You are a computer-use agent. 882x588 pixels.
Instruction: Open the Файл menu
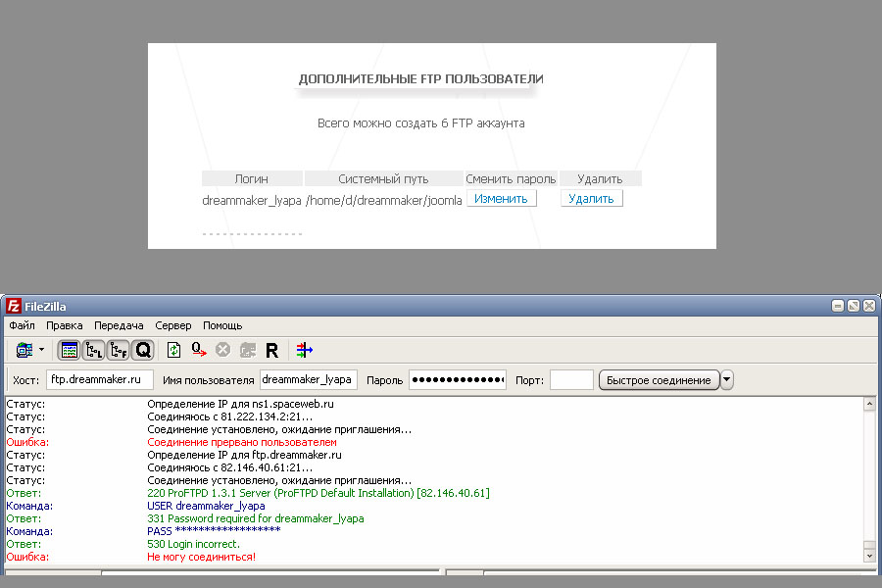pyautogui.click(x=22, y=325)
